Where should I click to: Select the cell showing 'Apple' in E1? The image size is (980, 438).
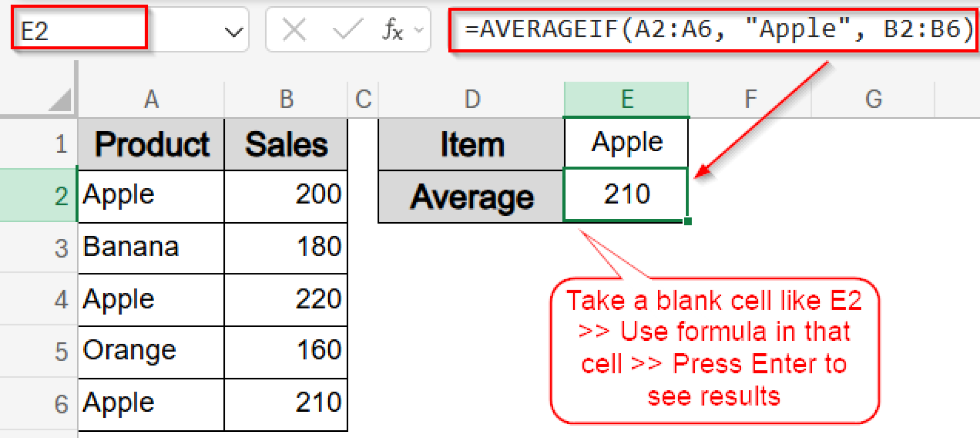coord(627,141)
